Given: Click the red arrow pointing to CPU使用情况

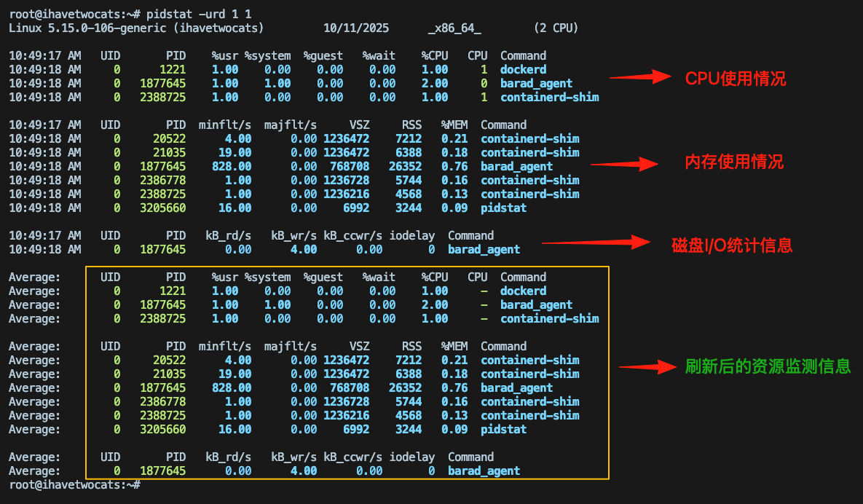Looking at the screenshot, I should pos(639,76).
